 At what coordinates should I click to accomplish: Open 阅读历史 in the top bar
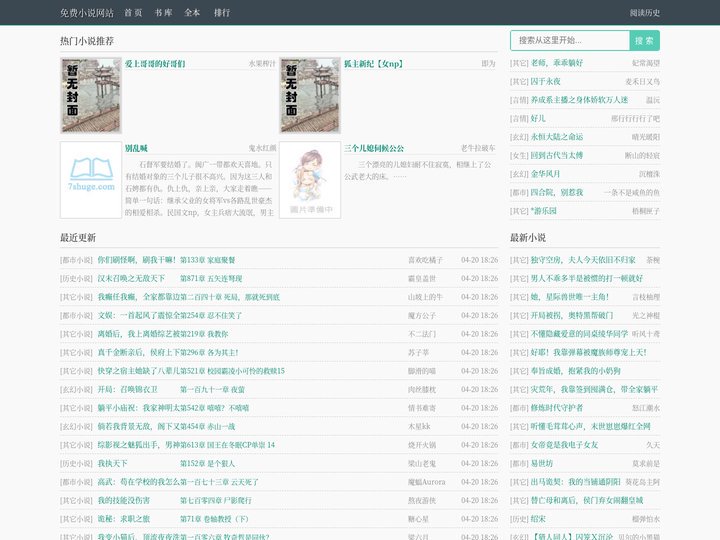click(x=645, y=13)
